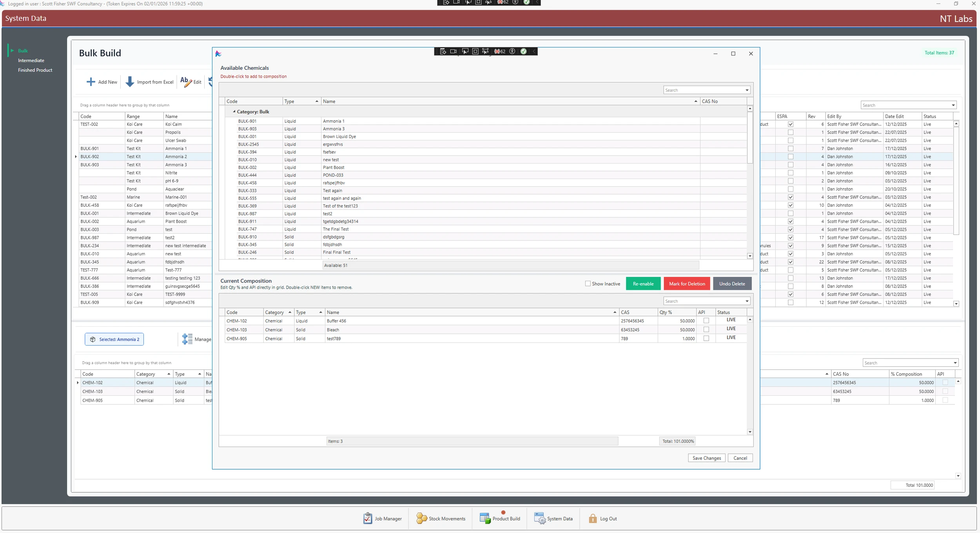Toggle the ESPA checkbox for the Propolis row
This screenshot has height=533, width=980.
791,132
